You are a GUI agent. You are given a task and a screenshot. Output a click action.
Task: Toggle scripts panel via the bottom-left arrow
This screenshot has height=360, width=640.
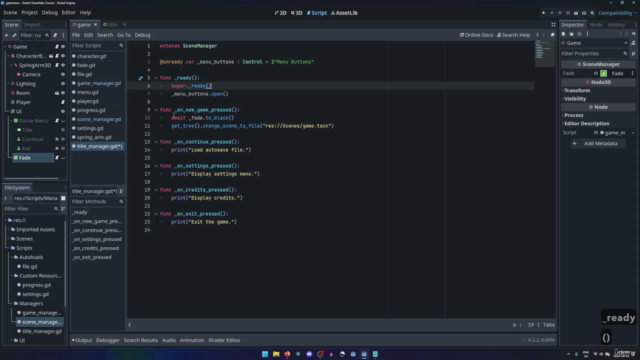pos(130,325)
